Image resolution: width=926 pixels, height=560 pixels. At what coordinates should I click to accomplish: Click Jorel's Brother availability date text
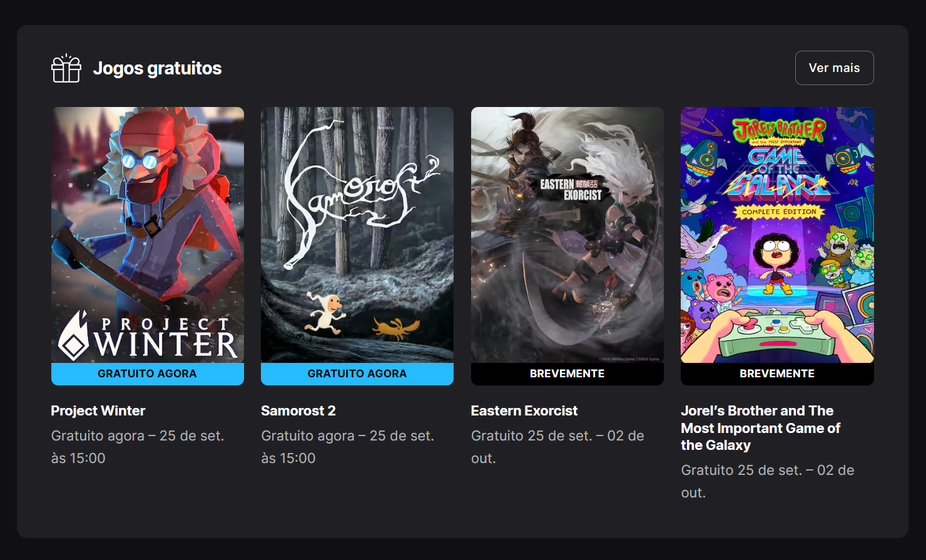click(x=768, y=481)
